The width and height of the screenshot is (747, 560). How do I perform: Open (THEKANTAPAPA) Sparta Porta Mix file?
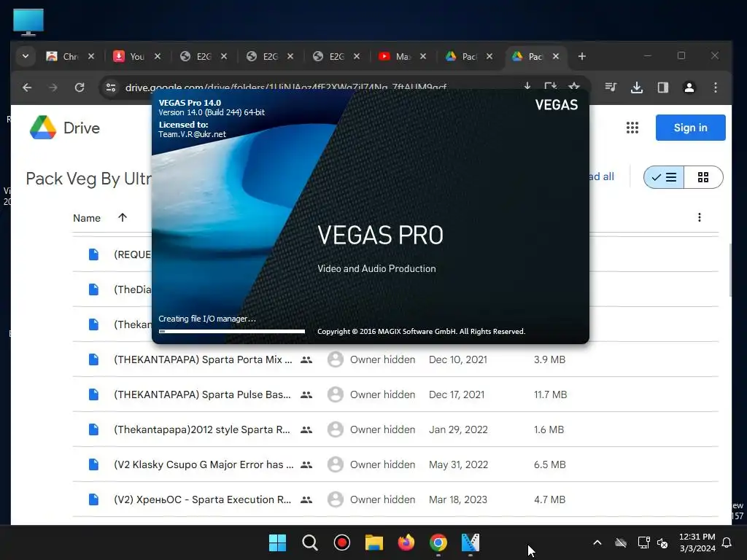coord(203,359)
